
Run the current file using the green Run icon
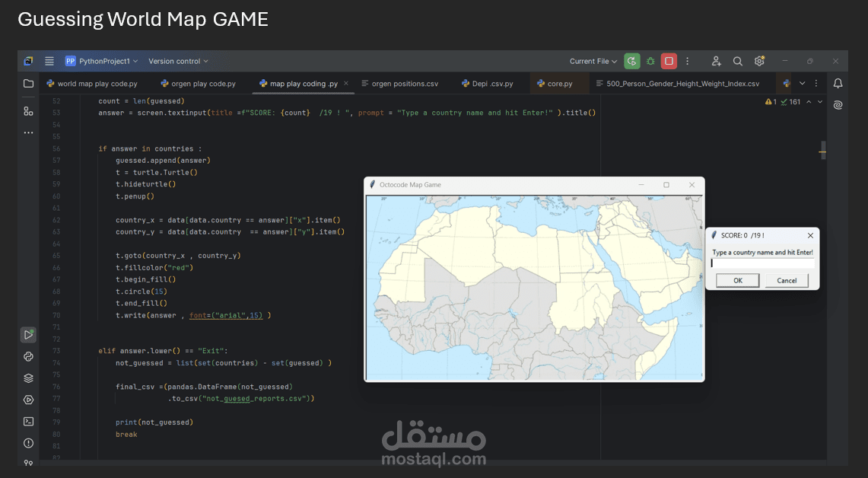[632, 61]
